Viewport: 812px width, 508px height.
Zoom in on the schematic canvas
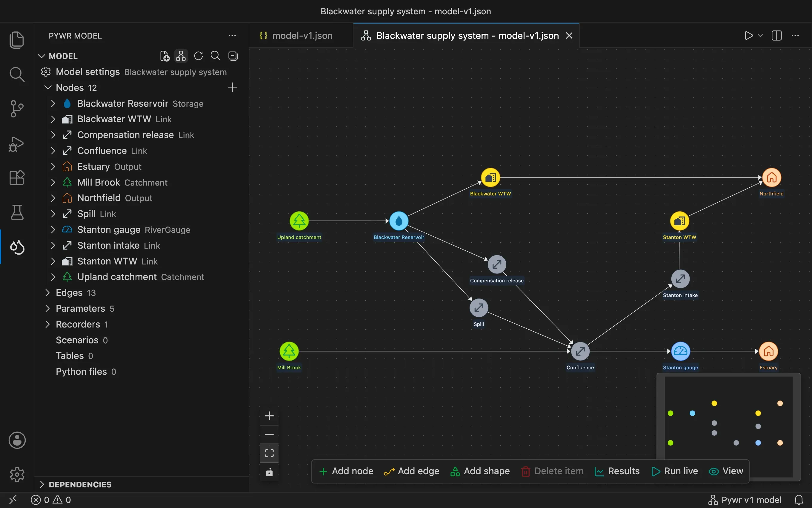point(269,416)
